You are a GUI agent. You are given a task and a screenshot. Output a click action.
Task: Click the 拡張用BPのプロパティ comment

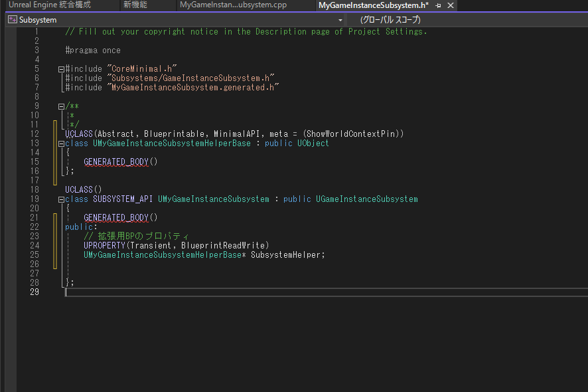tap(137, 236)
